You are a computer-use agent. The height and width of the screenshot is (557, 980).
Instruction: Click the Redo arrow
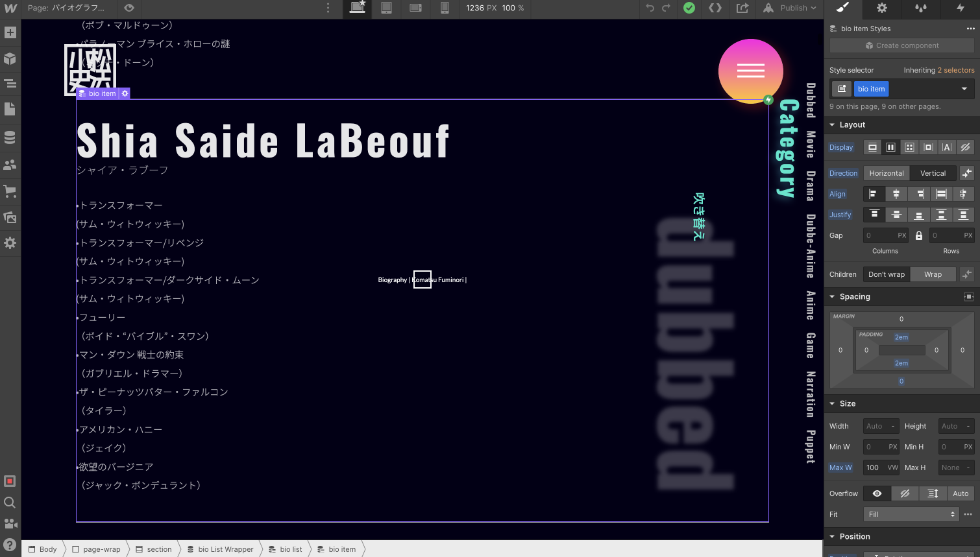(x=666, y=8)
